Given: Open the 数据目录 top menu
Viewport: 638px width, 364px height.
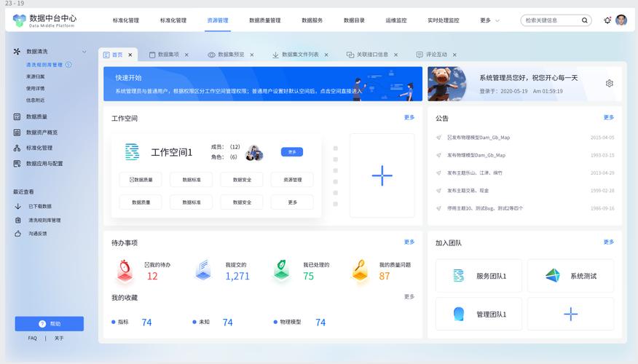Looking at the screenshot, I should 354,20.
